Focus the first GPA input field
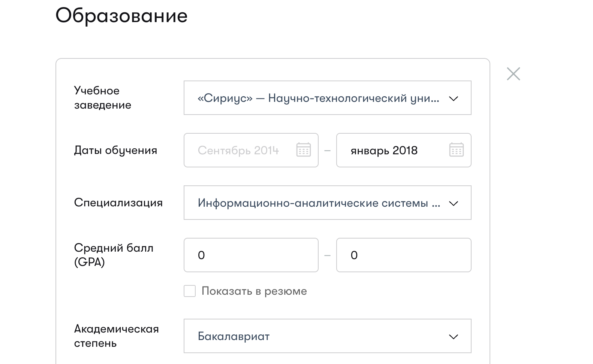Screen dimensions: 593x364 (x=251, y=255)
